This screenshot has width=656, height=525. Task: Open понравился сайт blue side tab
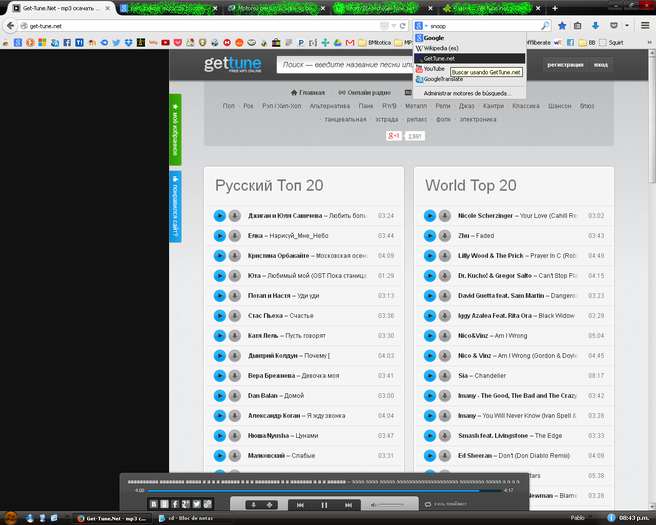coord(175,207)
